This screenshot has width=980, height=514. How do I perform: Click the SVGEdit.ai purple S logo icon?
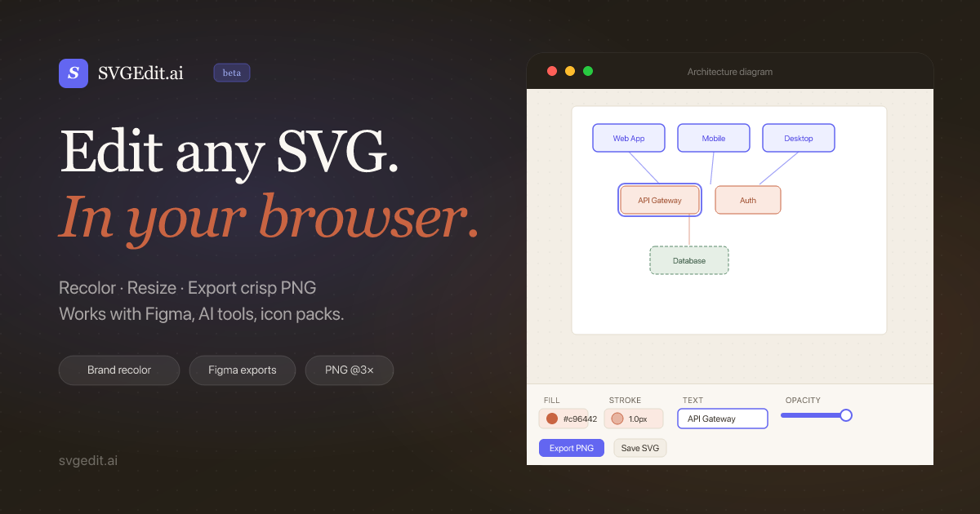tap(73, 73)
